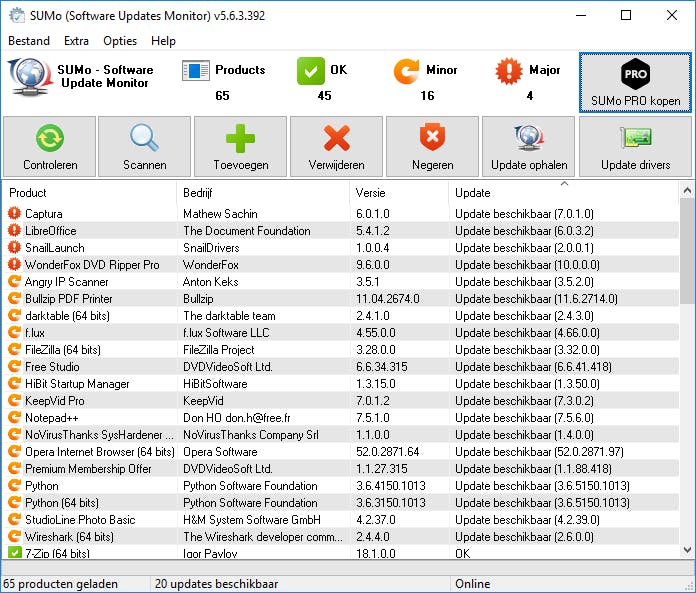
Task: Select StudioLine Photo Basic status icon
Action: [x=14, y=520]
